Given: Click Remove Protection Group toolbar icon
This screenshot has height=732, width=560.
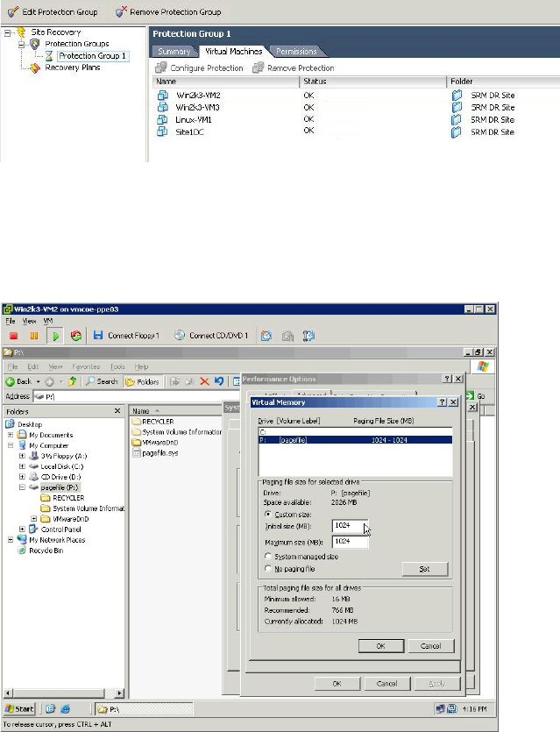Looking at the screenshot, I should point(120,12).
